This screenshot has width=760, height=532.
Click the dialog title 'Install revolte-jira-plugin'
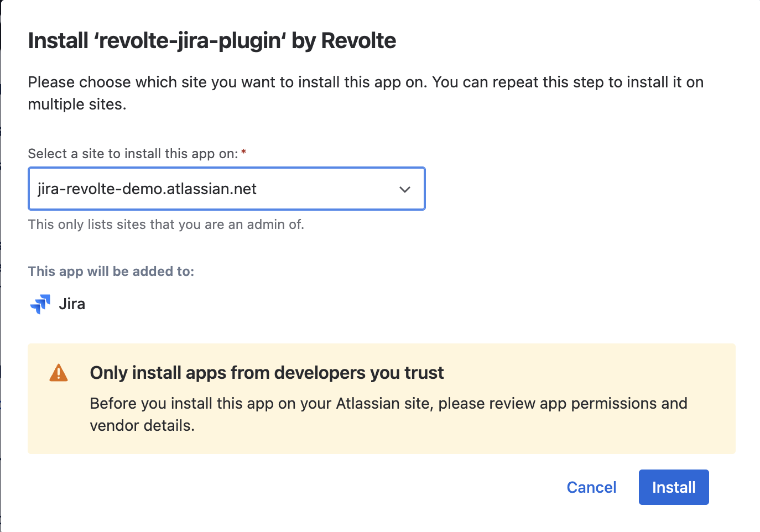click(212, 41)
